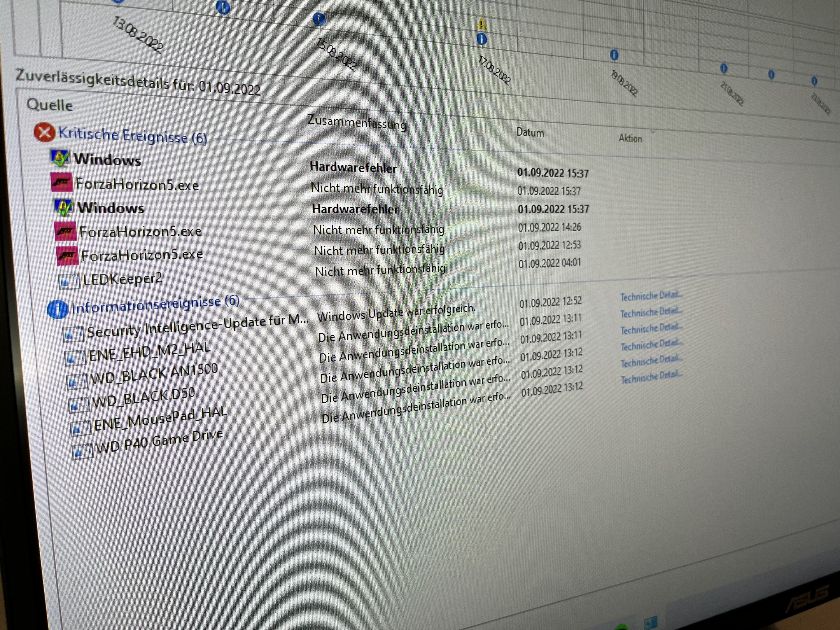Click the icon next to ENE_EHD_M2_HAL
Image resolution: width=840 pixels, height=630 pixels.
(75, 358)
